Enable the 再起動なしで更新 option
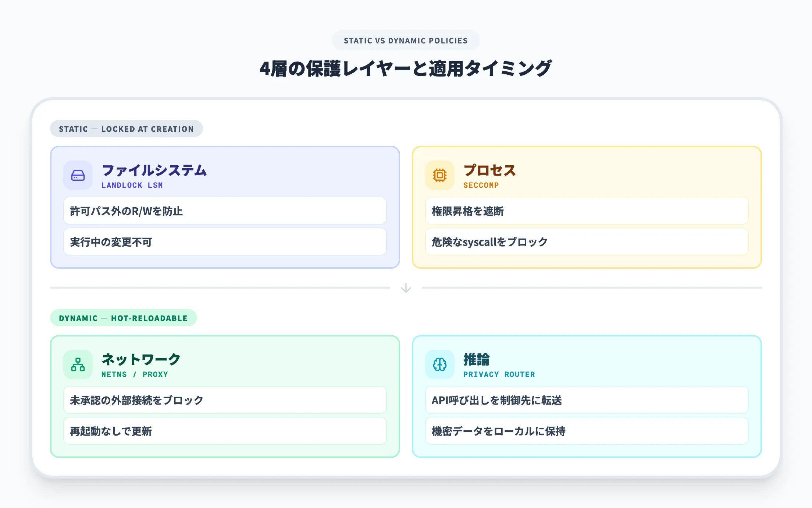 click(x=225, y=431)
